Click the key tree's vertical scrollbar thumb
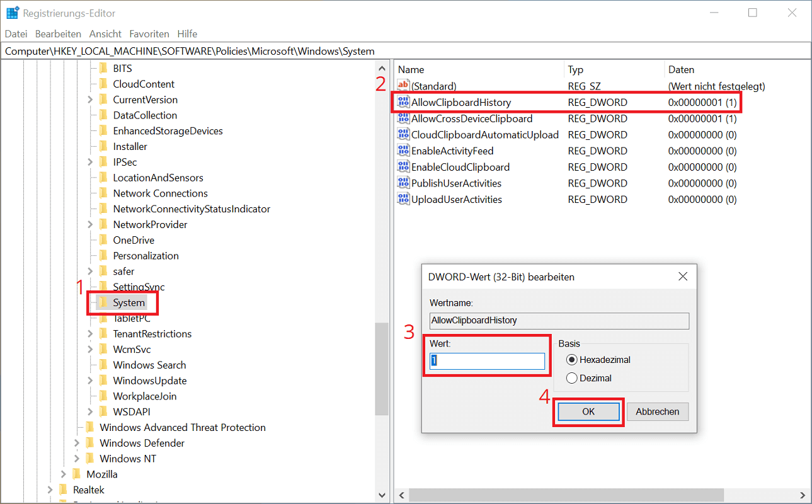The height and width of the screenshot is (504, 812). pos(382,369)
